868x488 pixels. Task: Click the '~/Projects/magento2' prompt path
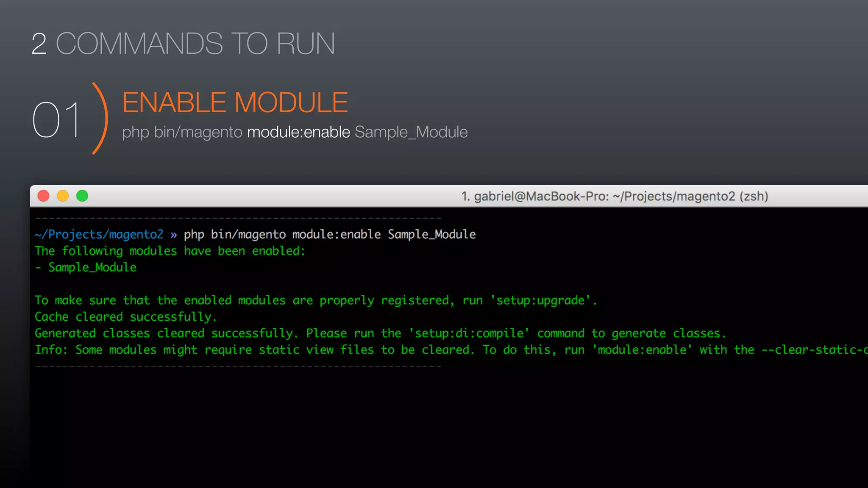[99, 234]
